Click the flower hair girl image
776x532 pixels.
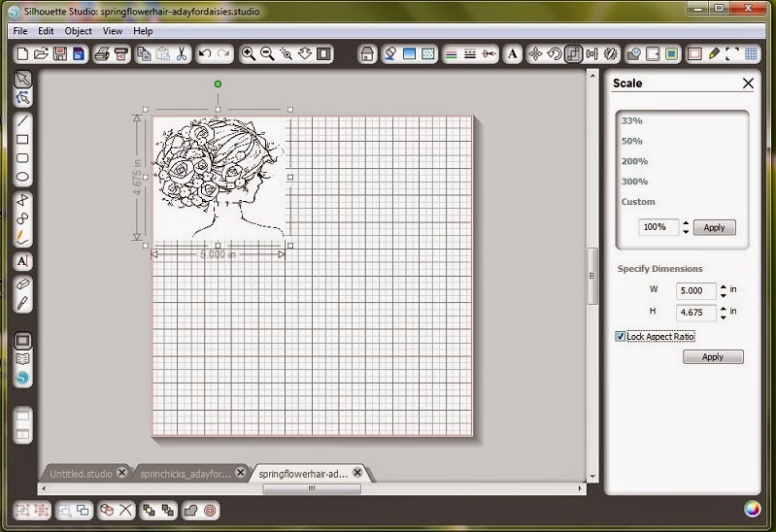click(x=219, y=177)
